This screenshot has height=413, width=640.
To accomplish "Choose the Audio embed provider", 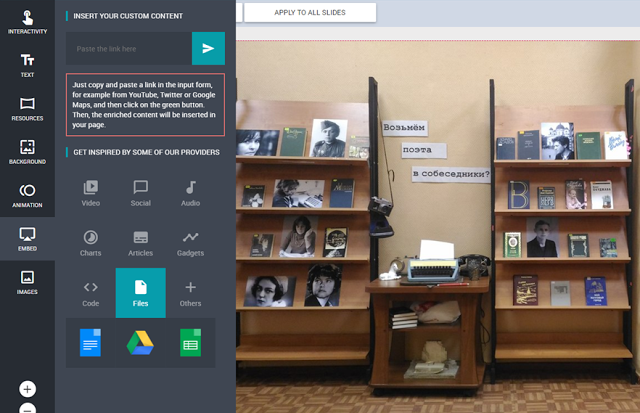I will tap(190, 192).
